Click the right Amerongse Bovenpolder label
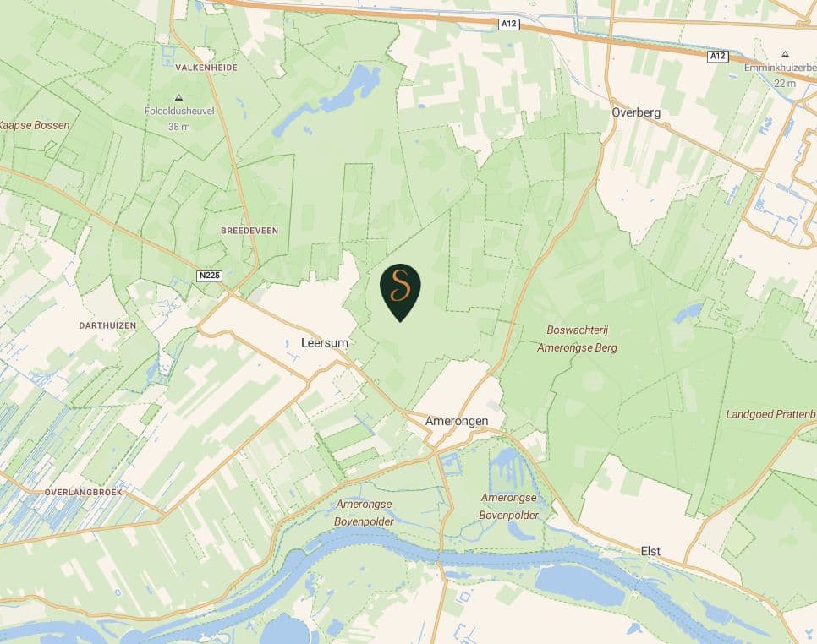This screenshot has height=644, width=817. click(509, 506)
